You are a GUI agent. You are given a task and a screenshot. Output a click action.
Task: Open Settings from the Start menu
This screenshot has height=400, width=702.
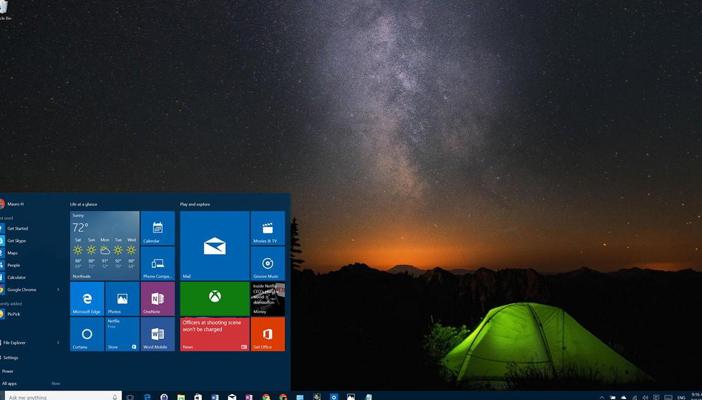point(11,357)
